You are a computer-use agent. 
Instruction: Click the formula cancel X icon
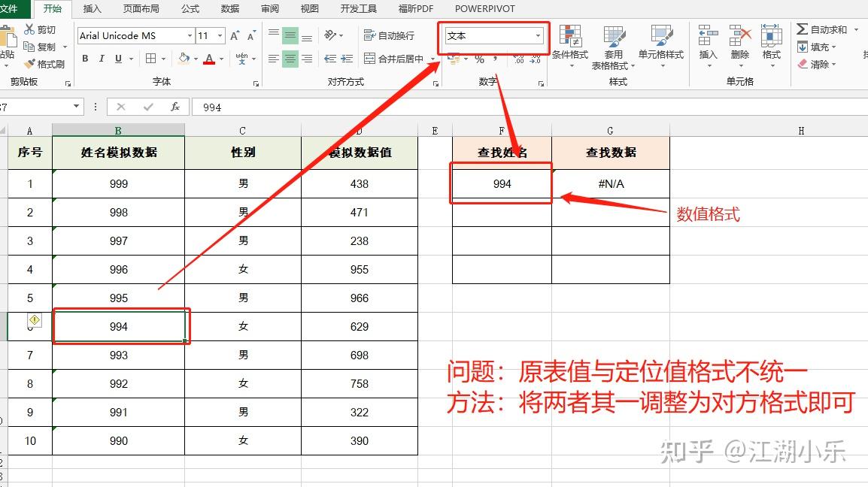tap(120, 107)
